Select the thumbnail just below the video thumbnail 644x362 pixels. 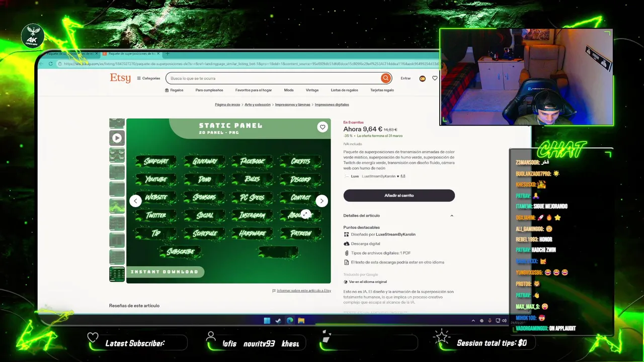click(x=117, y=155)
